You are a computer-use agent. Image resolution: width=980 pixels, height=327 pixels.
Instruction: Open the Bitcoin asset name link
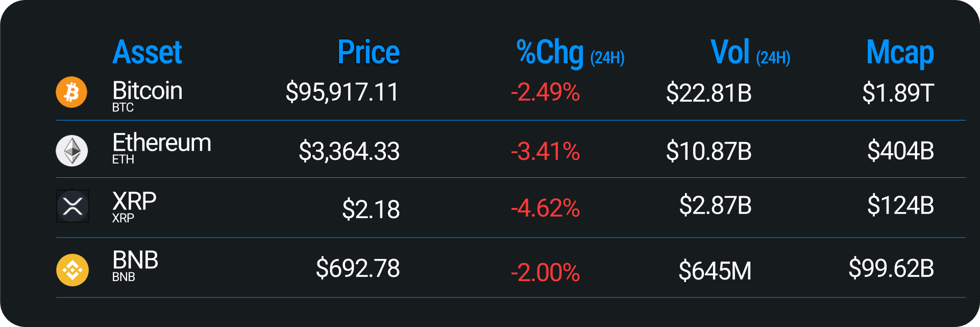[x=147, y=91]
